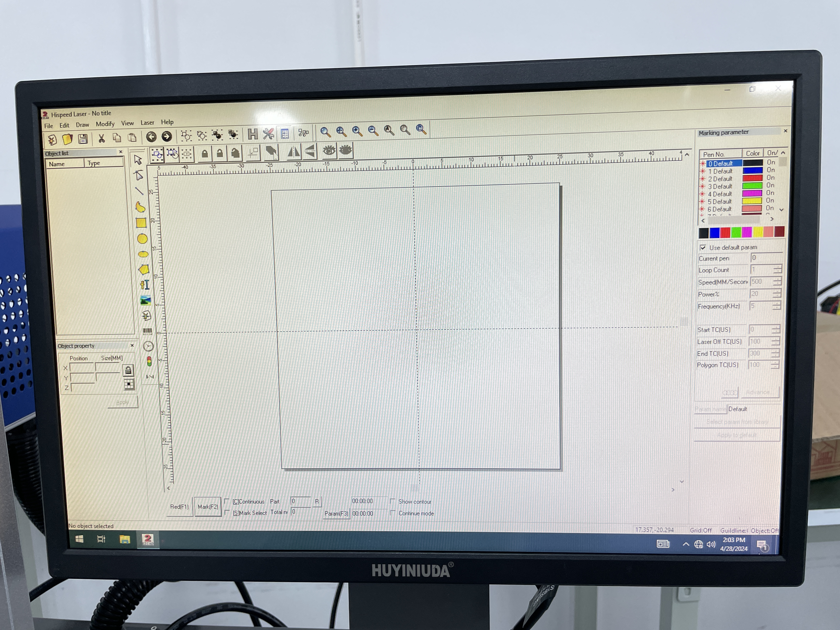Open the Modify menu
840x630 pixels.
coord(105,124)
